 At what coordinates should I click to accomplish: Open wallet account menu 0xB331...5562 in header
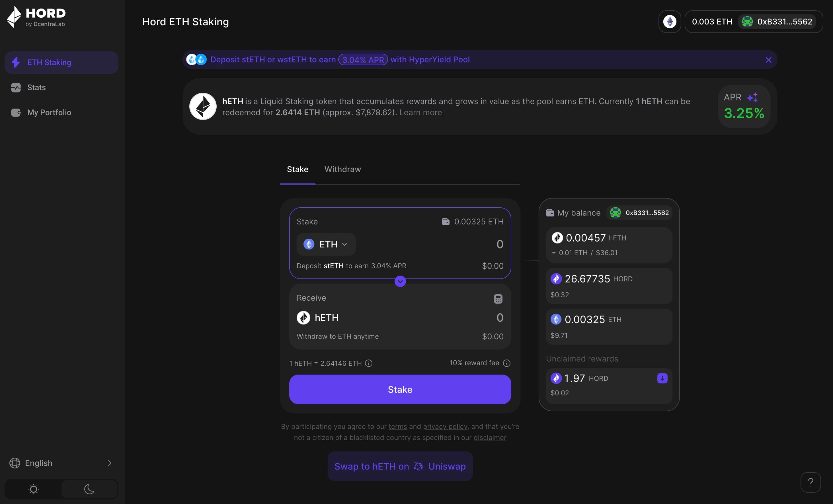pos(777,22)
